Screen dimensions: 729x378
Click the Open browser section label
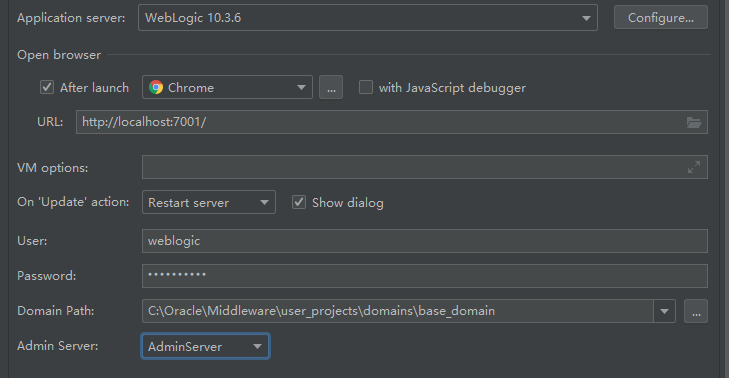59,55
